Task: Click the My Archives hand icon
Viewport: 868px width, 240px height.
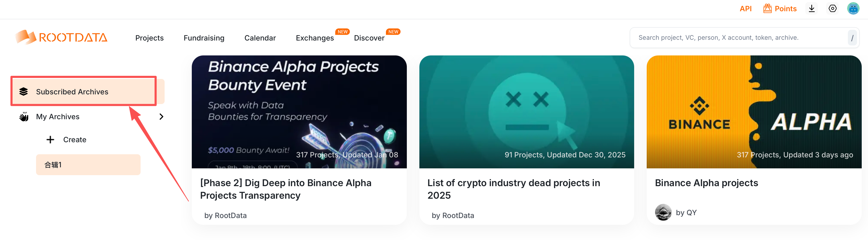Action: [24, 117]
